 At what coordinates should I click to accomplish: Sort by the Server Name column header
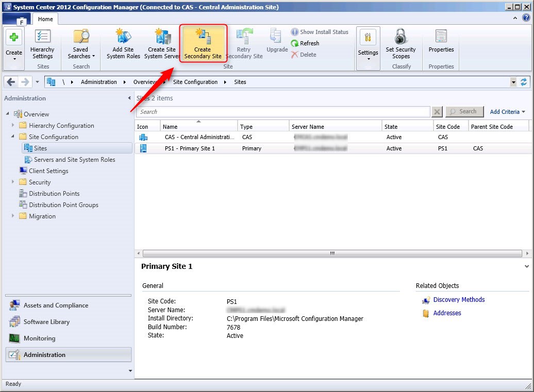(335, 126)
